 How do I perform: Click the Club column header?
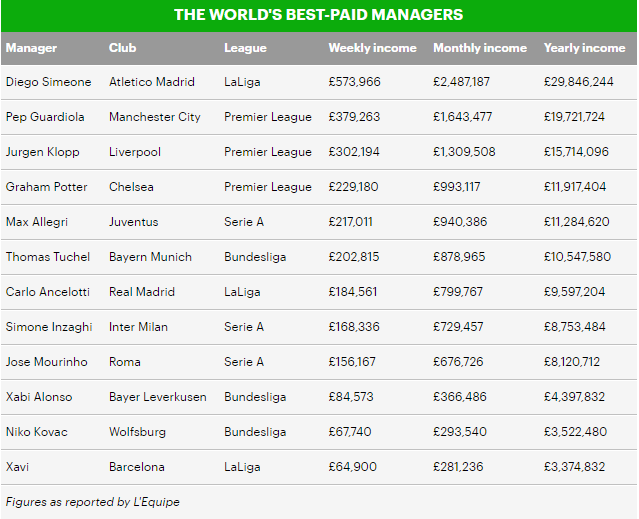(122, 48)
